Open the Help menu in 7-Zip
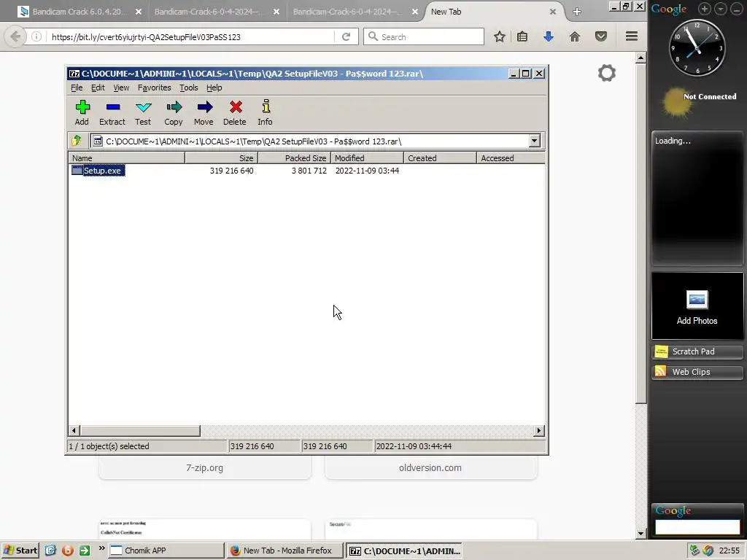The width and height of the screenshot is (747, 560). pyautogui.click(x=214, y=87)
